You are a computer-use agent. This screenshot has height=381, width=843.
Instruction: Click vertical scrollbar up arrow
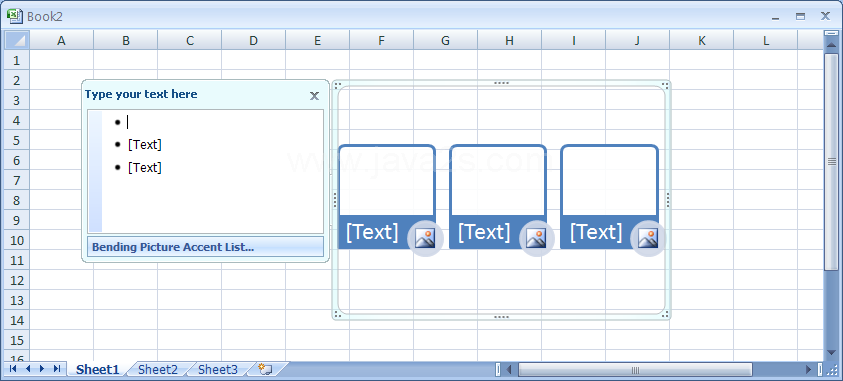pos(831,45)
